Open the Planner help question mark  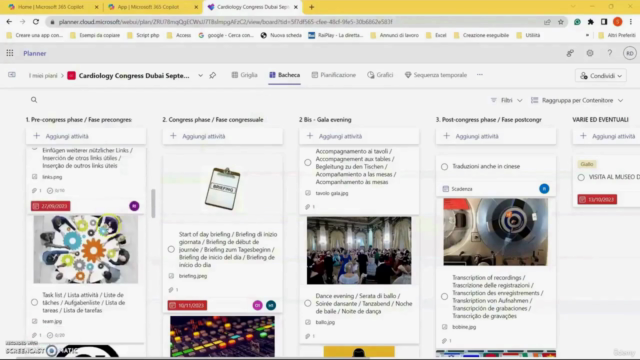(x=609, y=53)
